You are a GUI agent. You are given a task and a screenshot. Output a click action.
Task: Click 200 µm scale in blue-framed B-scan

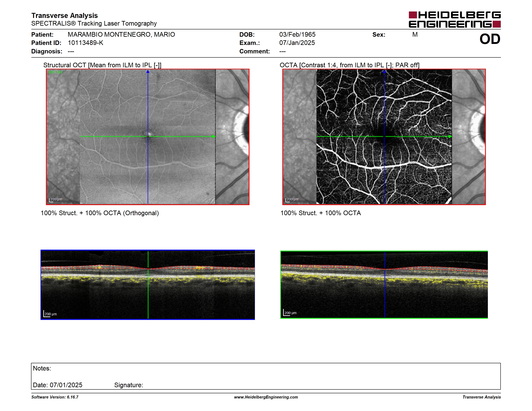click(x=50, y=314)
